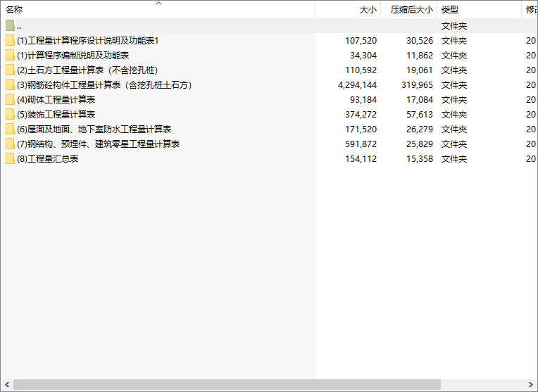Click folder icon for (7)钢结构、预埋件

pyautogui.click(x=10, y=144)
